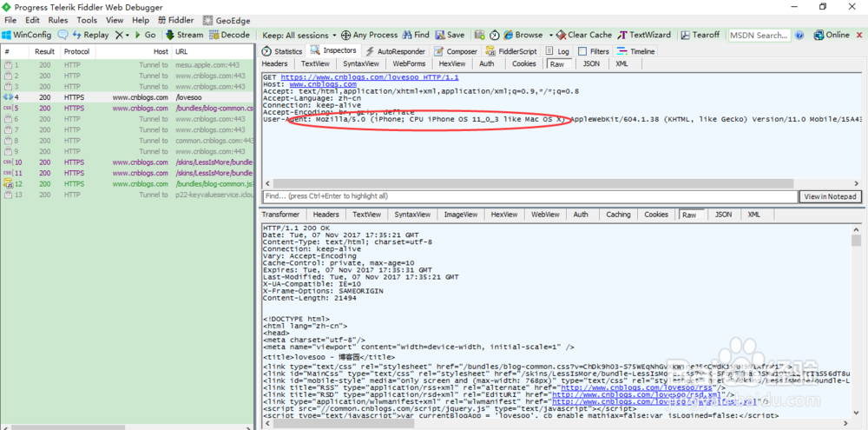Viewport: 868px width, 430px height.
Task: Open response Caching tab
Action: (618, 215)
